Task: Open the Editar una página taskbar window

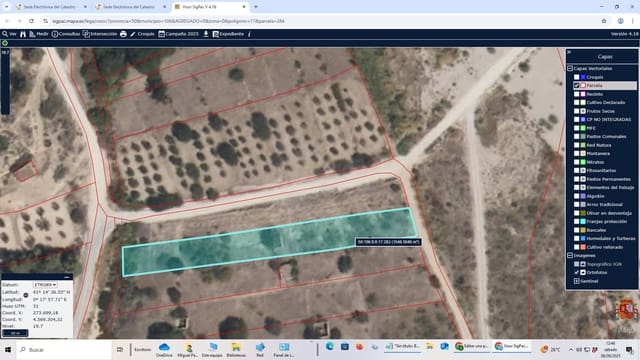Action: (471, 347)
